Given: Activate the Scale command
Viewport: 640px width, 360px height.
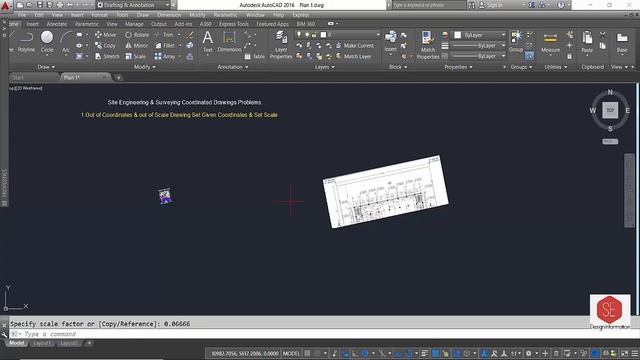Looking at the screenshot, I should point(136,56).
